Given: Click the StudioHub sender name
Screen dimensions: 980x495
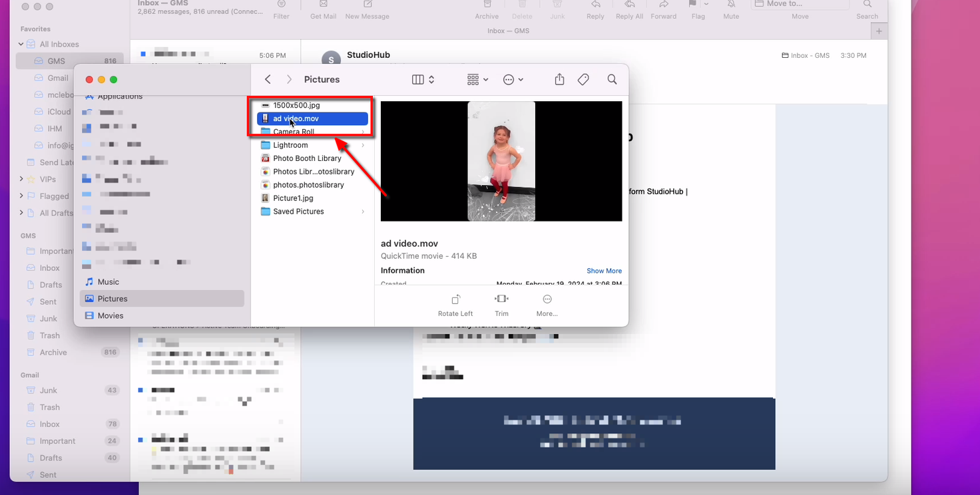Looking at the screenshot, I should pos(368,55).
